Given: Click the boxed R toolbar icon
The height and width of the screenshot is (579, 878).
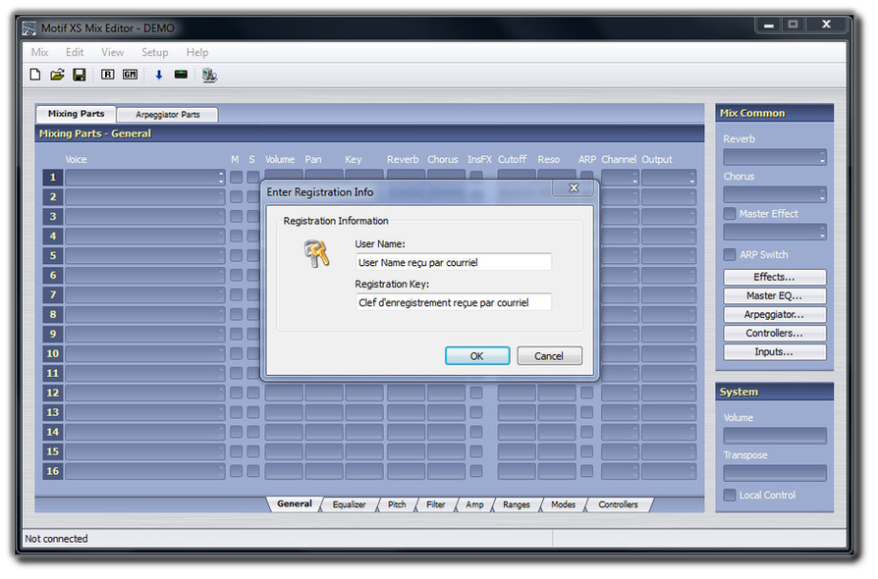Looking at the screenshot, I should 108,74.
